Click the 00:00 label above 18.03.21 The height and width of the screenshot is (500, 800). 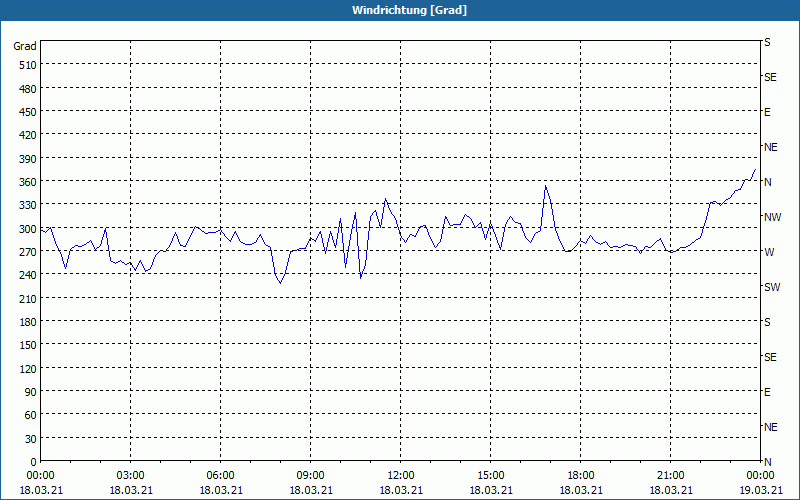click(40, 476)
